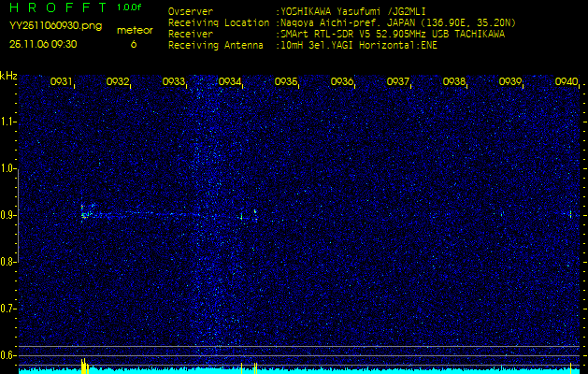588x374 pixels.
Task: Click the 0937 time marker
Action: [397, 81]
